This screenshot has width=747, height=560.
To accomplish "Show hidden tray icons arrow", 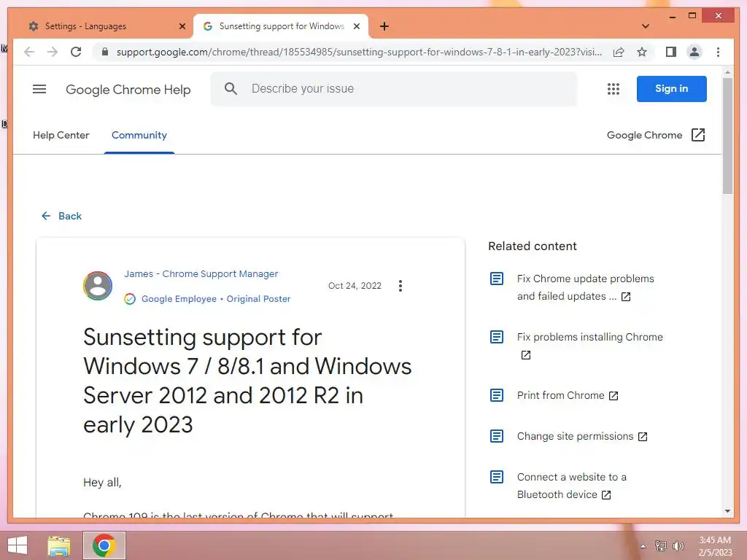I will click(643, 546).
